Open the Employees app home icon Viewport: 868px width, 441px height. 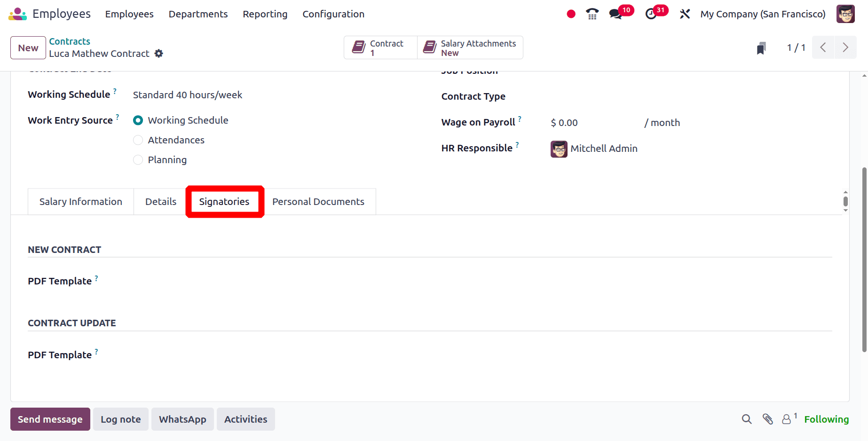18,14
